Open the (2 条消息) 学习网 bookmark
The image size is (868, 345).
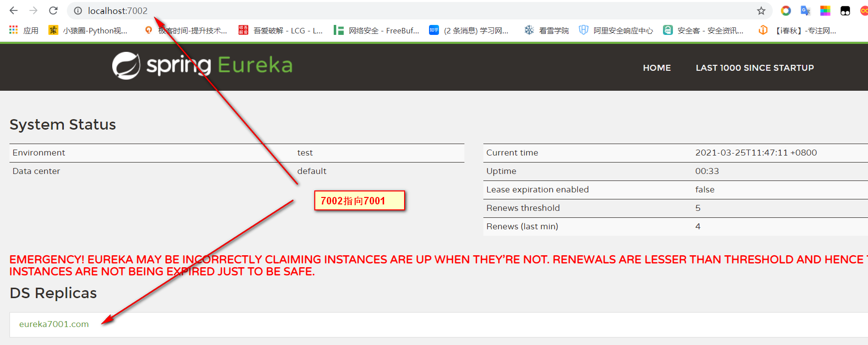[x=469, y=30]
